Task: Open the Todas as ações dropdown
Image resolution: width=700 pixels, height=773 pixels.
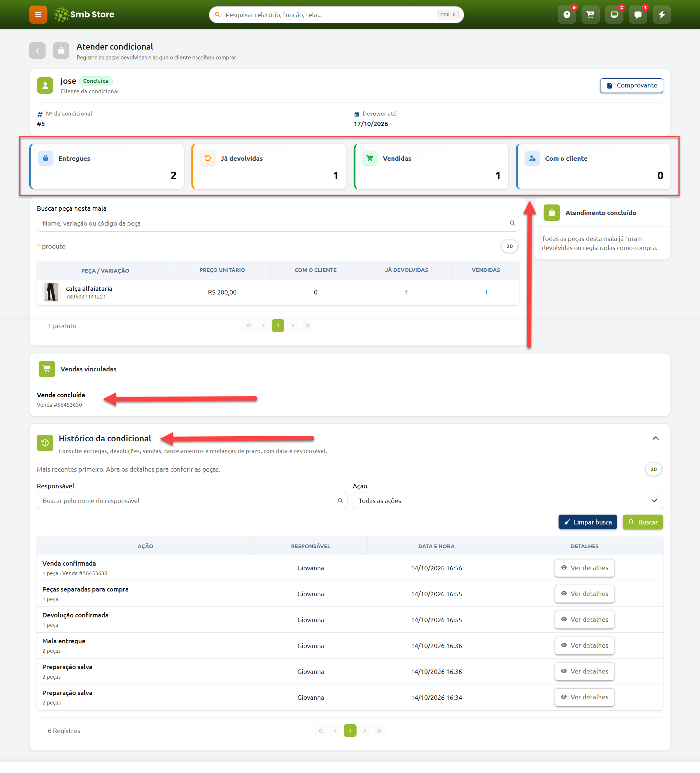Action: (x=507, y=501)
